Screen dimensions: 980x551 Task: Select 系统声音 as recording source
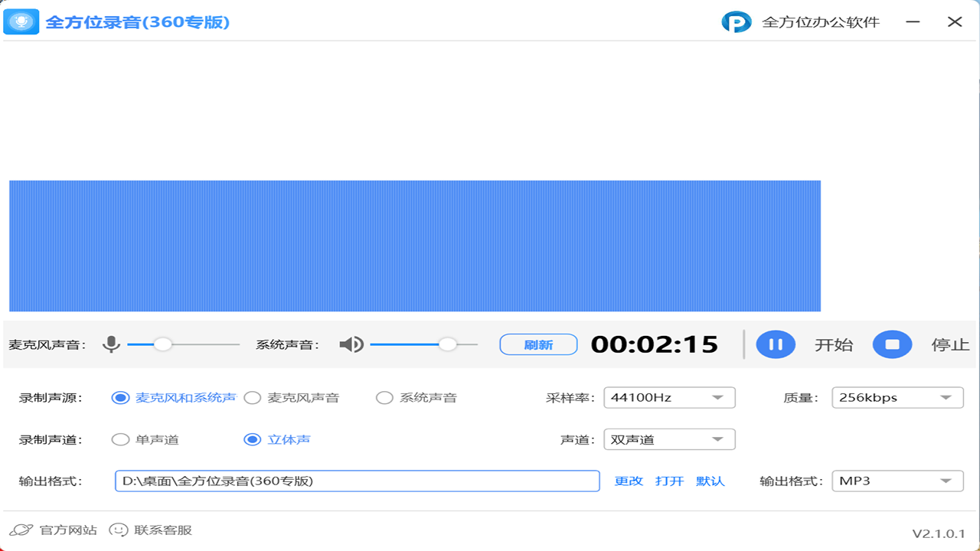click(x=384, y=398)
